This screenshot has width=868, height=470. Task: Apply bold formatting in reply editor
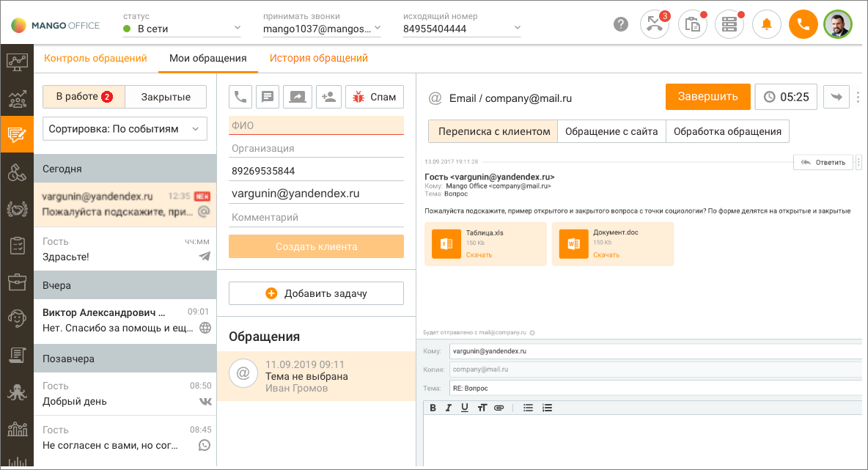coord(433,408)
